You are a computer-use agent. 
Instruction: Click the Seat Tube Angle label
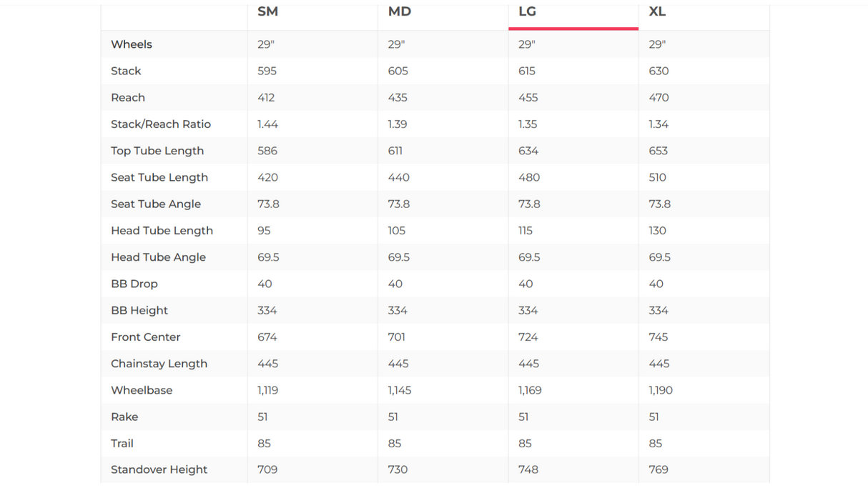156,204
